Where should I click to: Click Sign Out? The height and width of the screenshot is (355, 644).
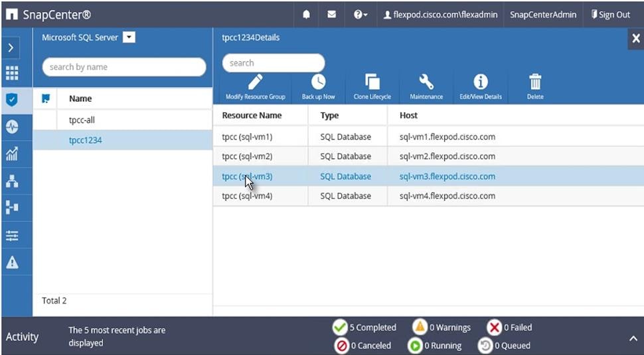610,15
